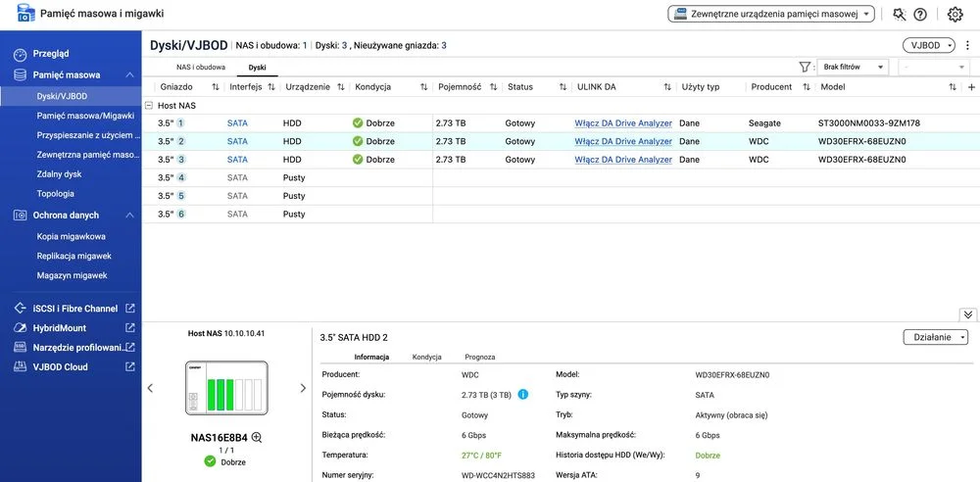
Task: Open Kopia migawkowa in sidebar
Action: click(71, 236)
